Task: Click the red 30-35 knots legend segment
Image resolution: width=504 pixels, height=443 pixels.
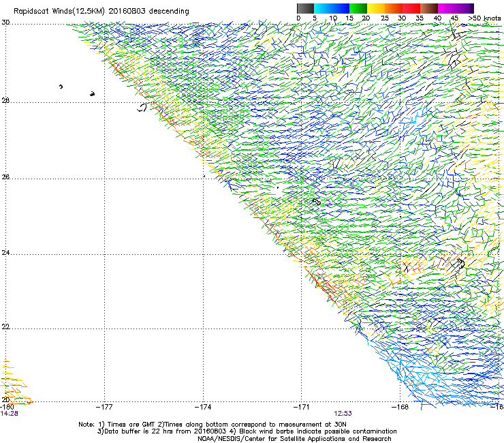Action: [411, 8]
